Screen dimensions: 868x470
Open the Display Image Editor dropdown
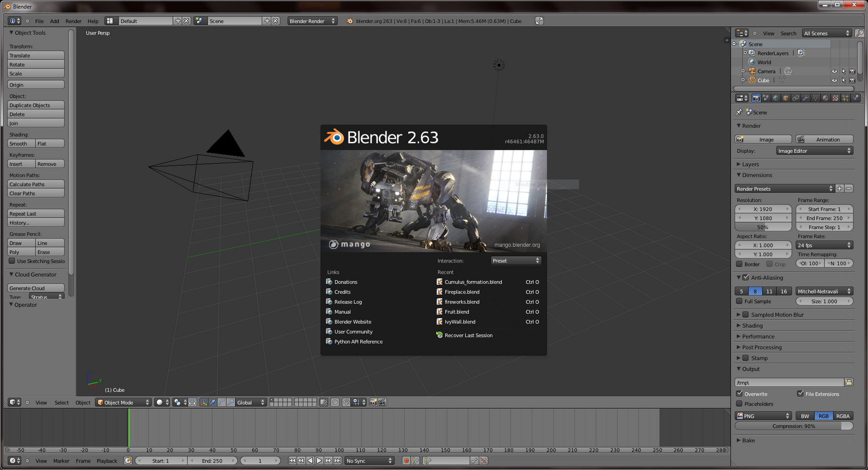coord(814,151)
